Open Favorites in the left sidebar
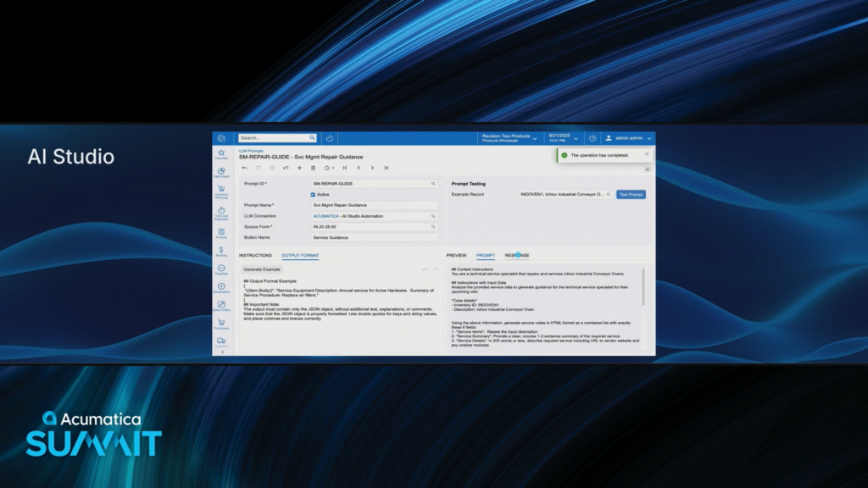This screenshot has width=868, height=488. pyautogui.click(x=221, y=153)
